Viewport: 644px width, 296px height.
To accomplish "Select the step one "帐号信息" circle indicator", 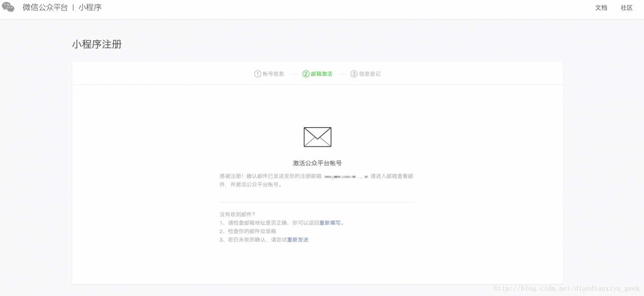I will (257, 73).
